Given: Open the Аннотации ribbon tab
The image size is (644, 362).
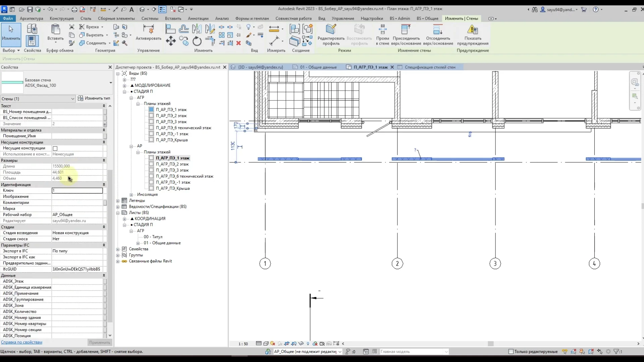Looking at the screenshot, I should [x=198, y=18].
